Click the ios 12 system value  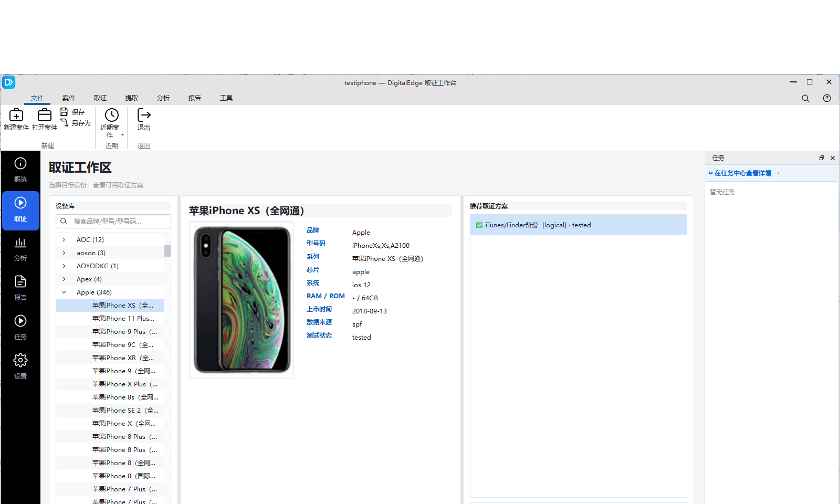pos(361,285)
